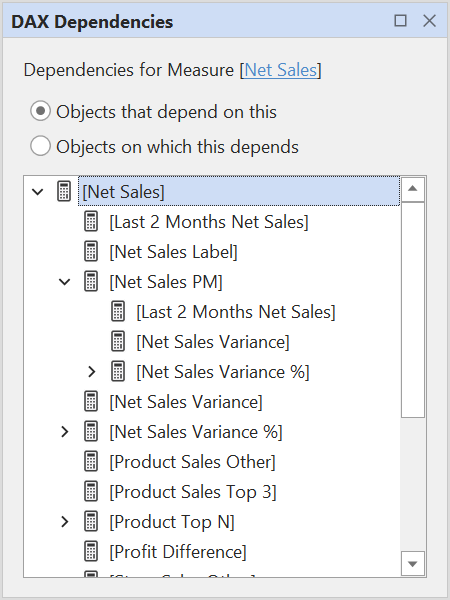450x600 pixels.
Task: Click the calculator icon of [Product Top N]
Action: click(91, 522)
